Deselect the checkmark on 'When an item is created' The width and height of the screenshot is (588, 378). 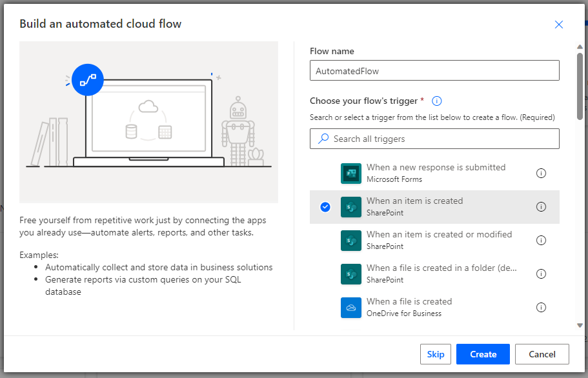coord(325,207)
